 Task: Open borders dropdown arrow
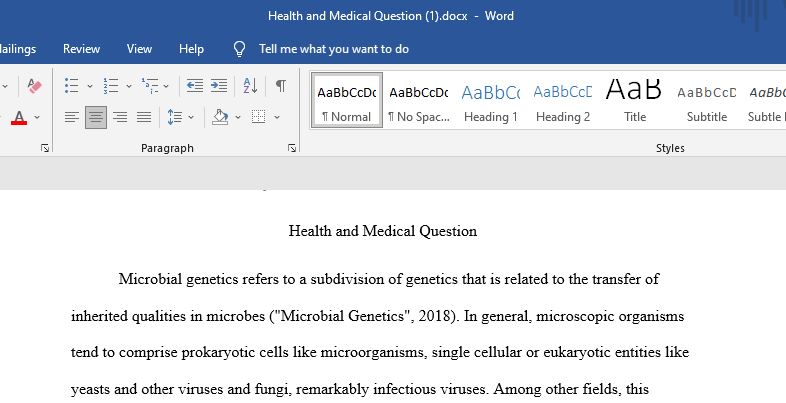(277, 117)
